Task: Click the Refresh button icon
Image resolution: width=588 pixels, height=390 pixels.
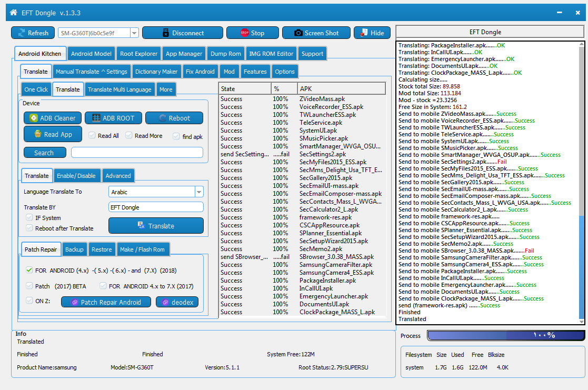Action: pyautogui.click(x=22, y=33)
